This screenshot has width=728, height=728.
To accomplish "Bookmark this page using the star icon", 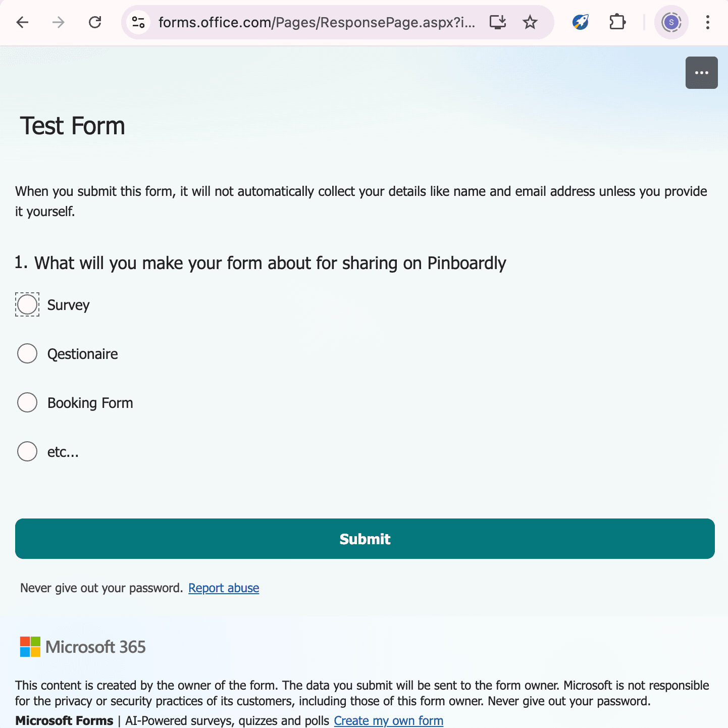I will pyautogui.click(x=530, y=22).
